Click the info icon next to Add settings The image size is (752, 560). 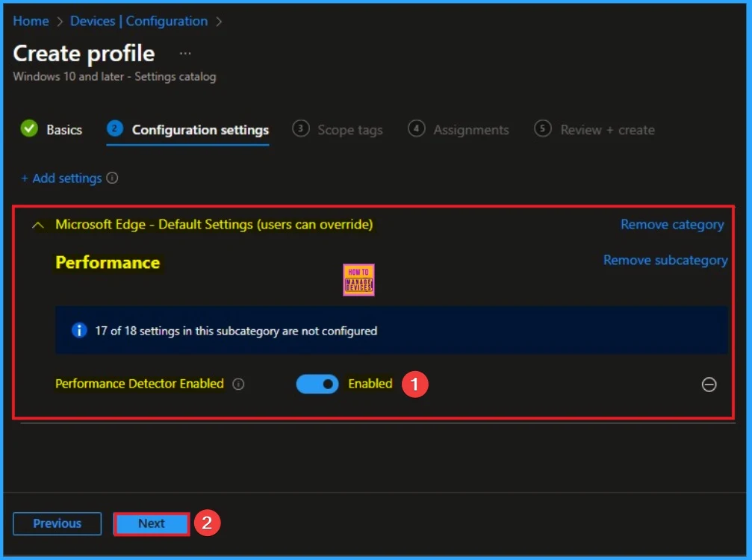click(x=112, y=178)
